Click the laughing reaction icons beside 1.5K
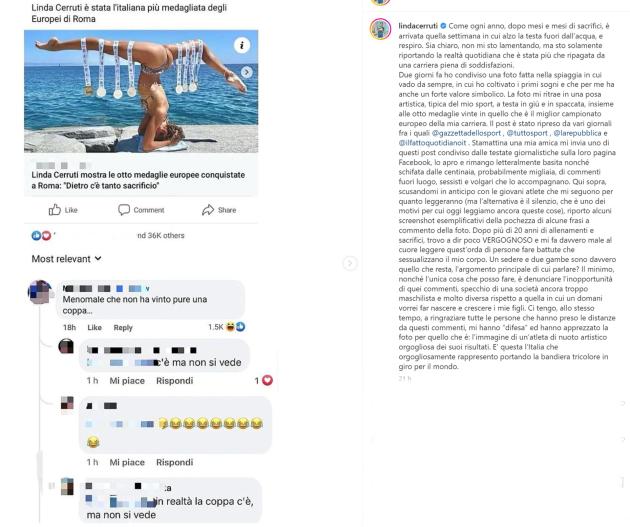Screen dimensions: 630x527 (x=235, y=327)
